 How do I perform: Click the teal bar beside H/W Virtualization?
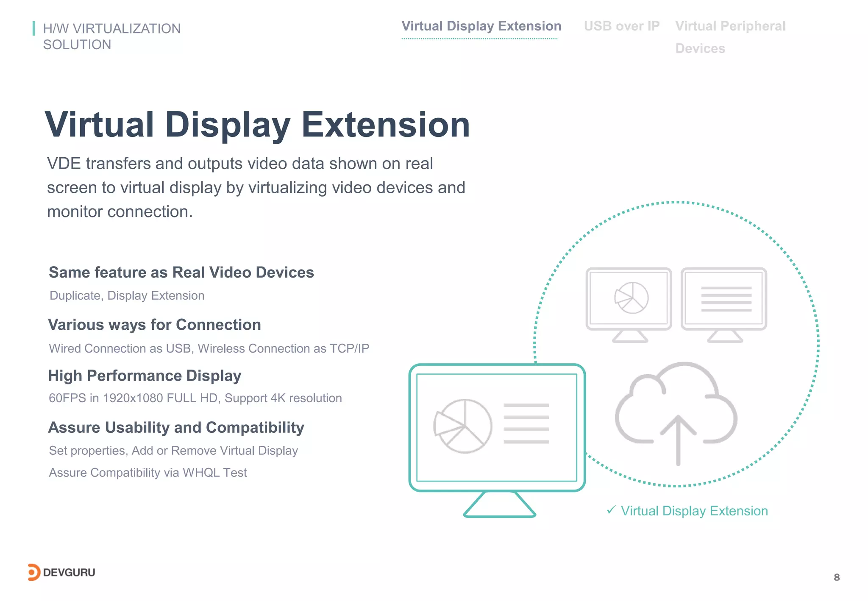(34, 28)
